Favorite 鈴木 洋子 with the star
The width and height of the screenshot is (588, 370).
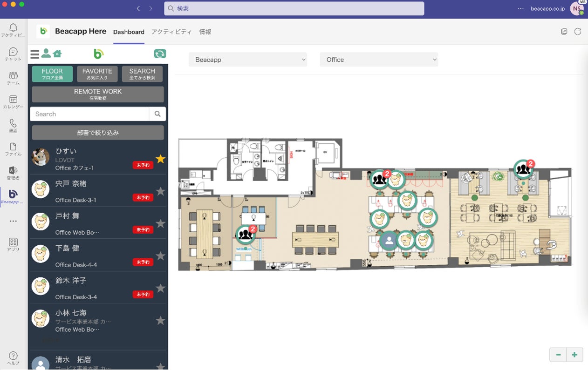[x=161, y=288]
